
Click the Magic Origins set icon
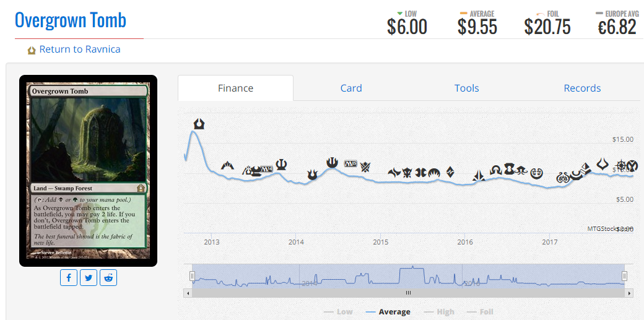click(433, 173)
